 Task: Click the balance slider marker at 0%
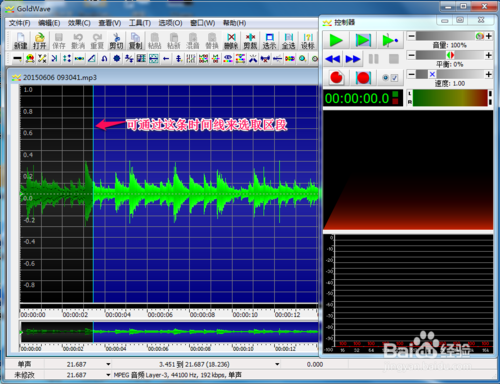click(450, 55)
